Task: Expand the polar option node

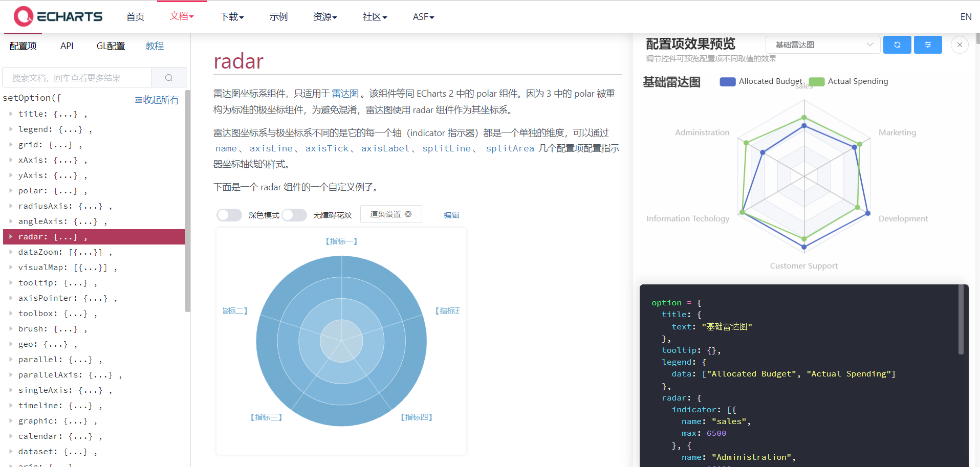Action: (x=11, y=191)
